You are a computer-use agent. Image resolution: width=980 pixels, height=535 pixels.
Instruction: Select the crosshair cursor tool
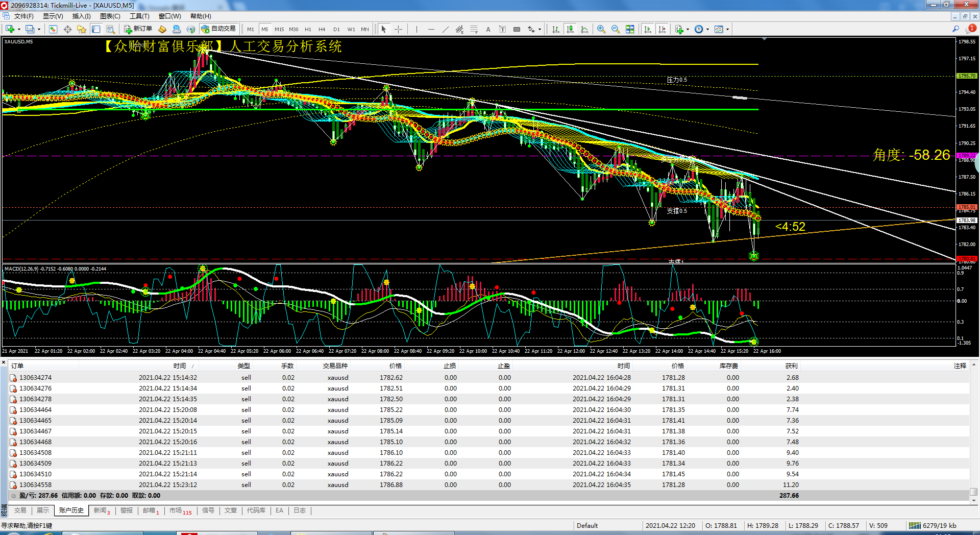pyautogui.click(x=398, y=29)
